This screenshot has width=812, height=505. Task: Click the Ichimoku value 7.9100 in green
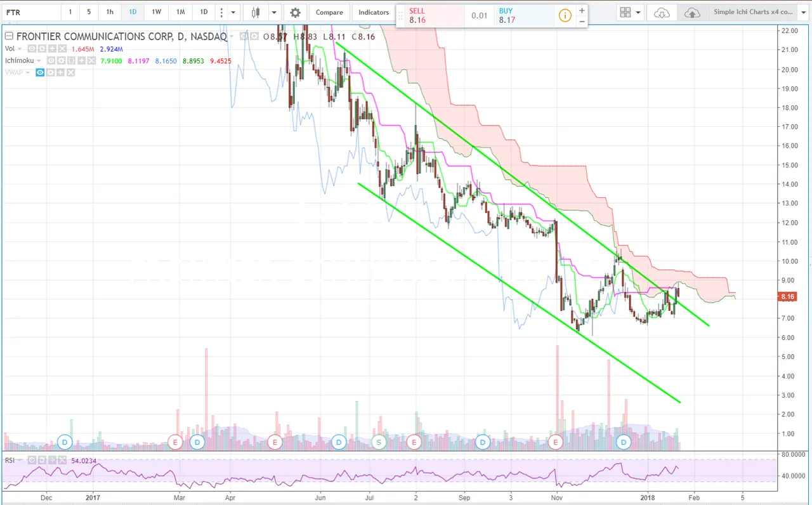click(111, 61)
